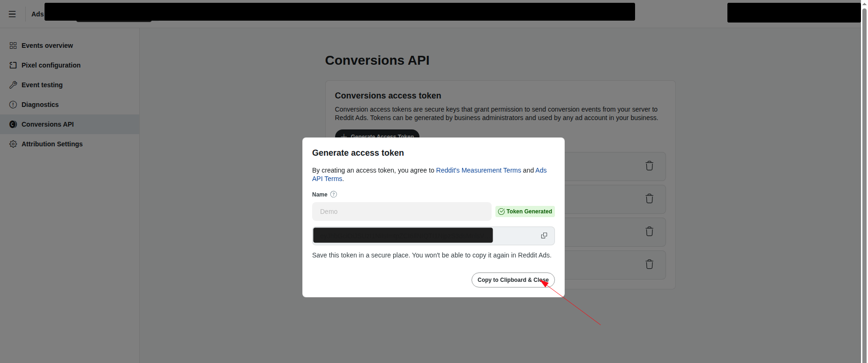Delete the third token via trash icon
868x363 pixels.
[649, 231]
